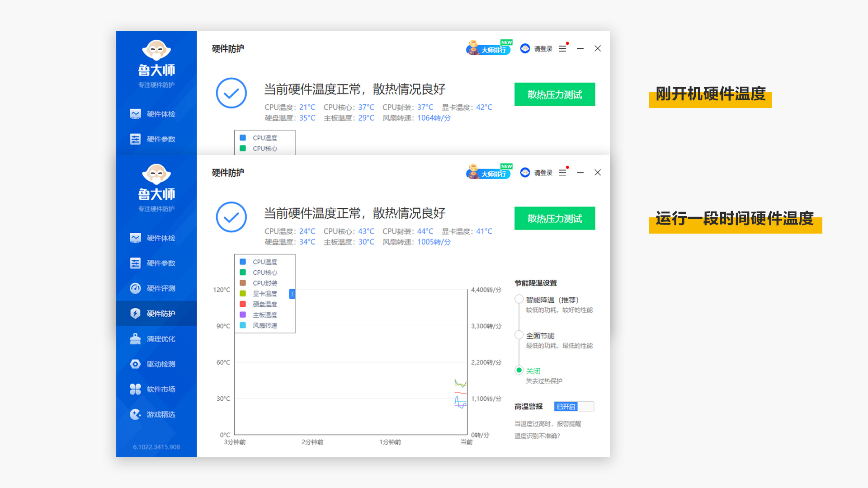868x488 pixels.
Task: Click the 请登录 avatar icon in lower window
Action: pyautogui.click(x=525, y=173)
